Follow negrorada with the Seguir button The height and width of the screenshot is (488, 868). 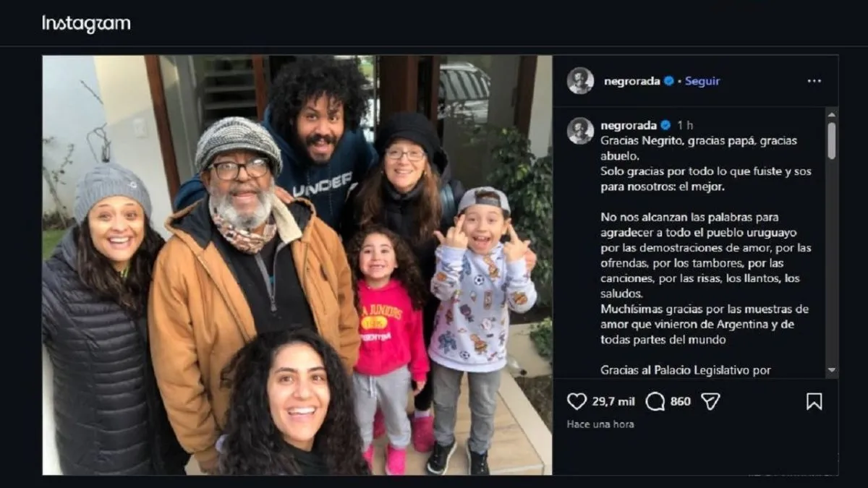pyautogui.click(x=702, y=81)
